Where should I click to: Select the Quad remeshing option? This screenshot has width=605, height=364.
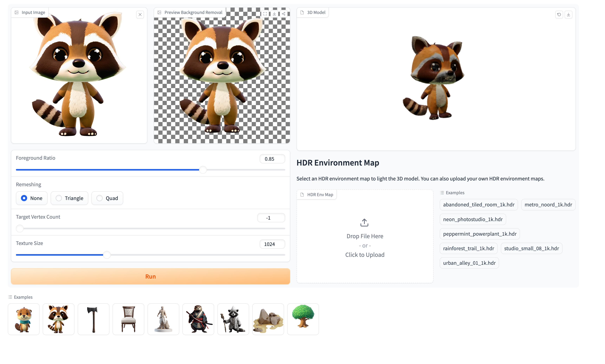click(107, 198)
